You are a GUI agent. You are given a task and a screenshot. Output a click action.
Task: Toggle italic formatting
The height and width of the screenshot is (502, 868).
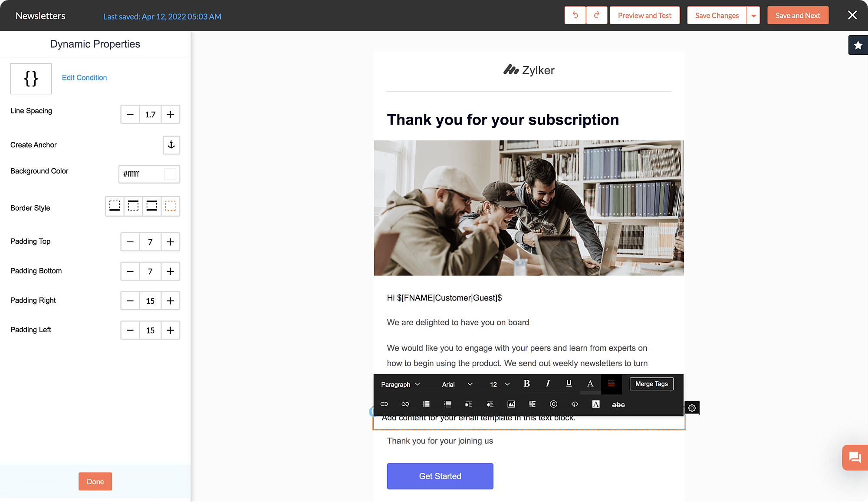pyautogui.click(x=548, y=384)
